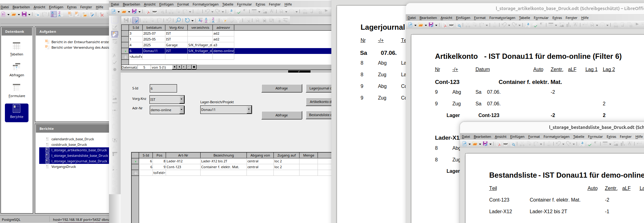Click AutoFilter funnel icon in form toolbar
644x223 pixels.
[224, 20]
